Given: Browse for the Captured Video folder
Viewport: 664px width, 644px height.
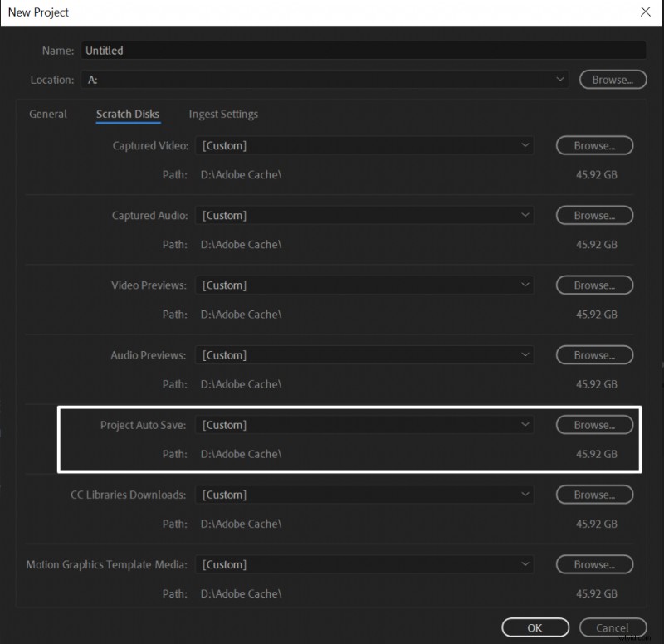Looking at the screenshot, I should pyautogui.click(x=593, y=145).
